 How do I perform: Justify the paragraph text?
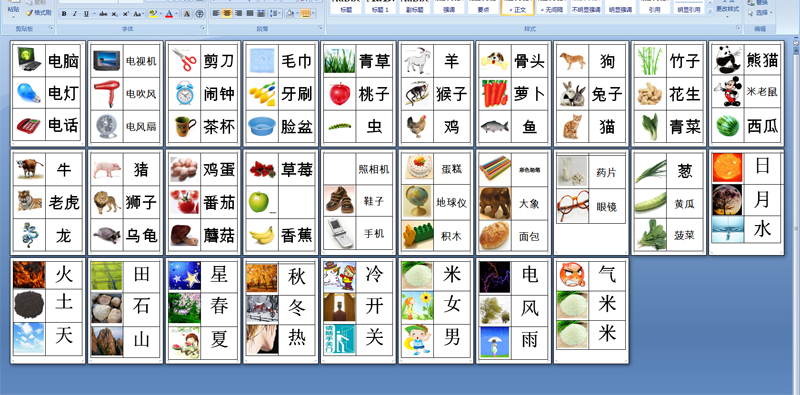pyautogui.click(x=249, y=13)
